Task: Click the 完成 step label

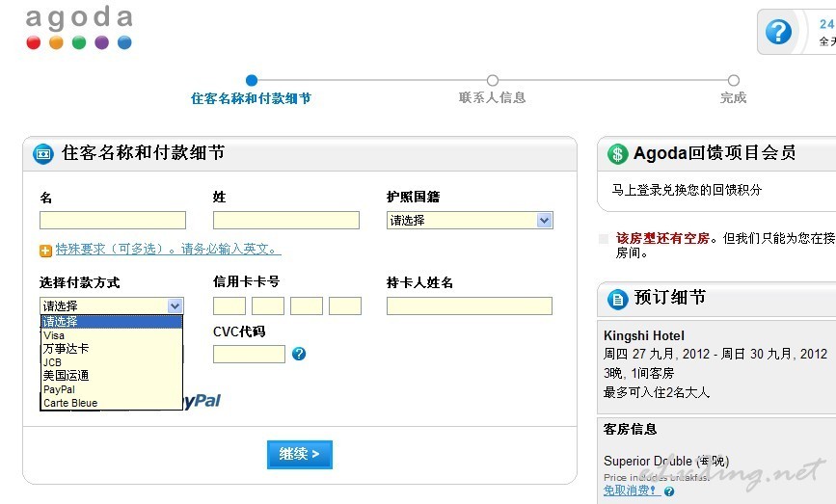Action: click(733, 97)
